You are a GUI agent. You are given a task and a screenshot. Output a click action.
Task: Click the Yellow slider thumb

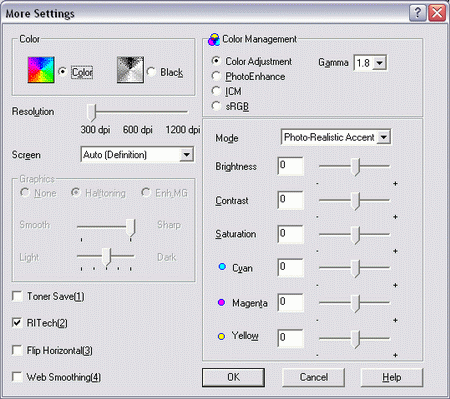(x=356, y=339)
